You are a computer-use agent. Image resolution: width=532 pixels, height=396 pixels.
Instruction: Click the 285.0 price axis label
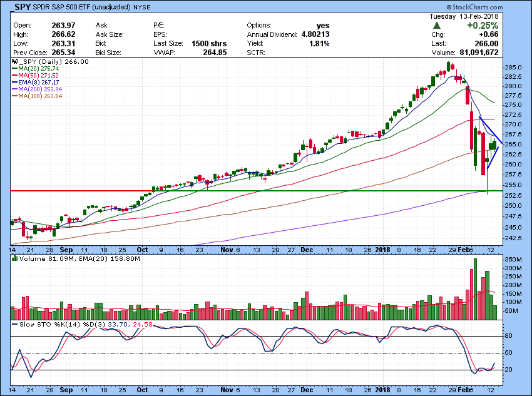(514, 67)
